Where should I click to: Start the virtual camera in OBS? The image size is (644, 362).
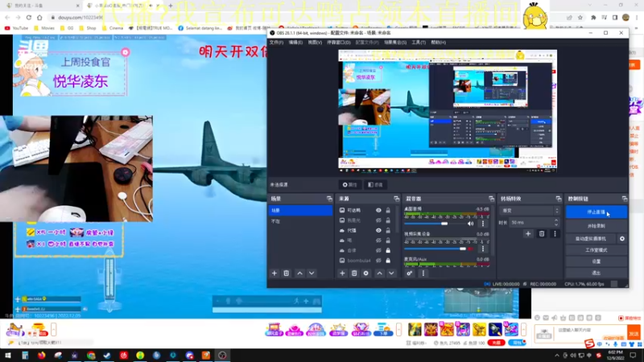tap(591, 238)
